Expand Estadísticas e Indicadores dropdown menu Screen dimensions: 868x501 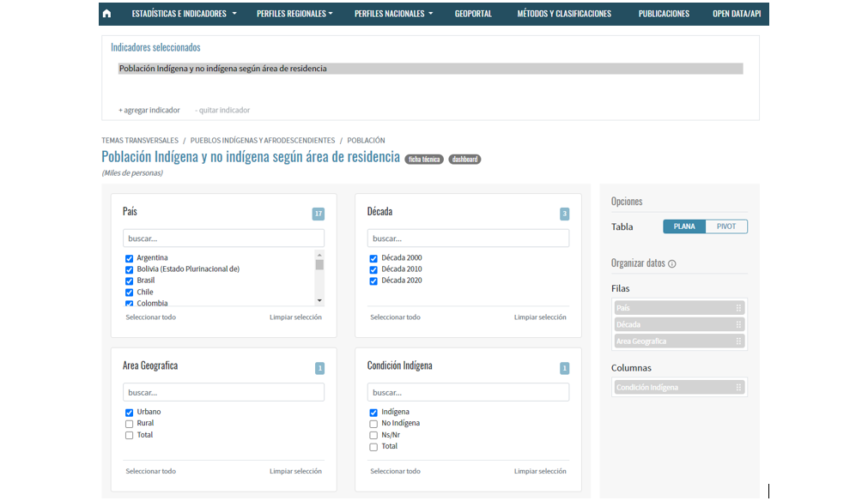184,14
